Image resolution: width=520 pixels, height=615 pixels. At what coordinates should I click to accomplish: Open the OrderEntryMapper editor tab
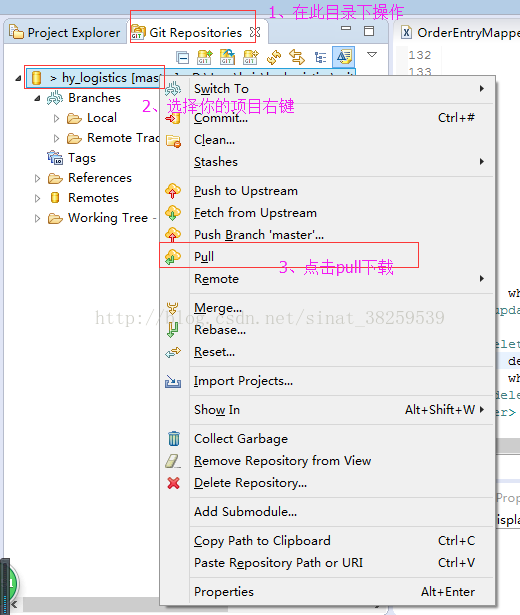coord(461,33)
